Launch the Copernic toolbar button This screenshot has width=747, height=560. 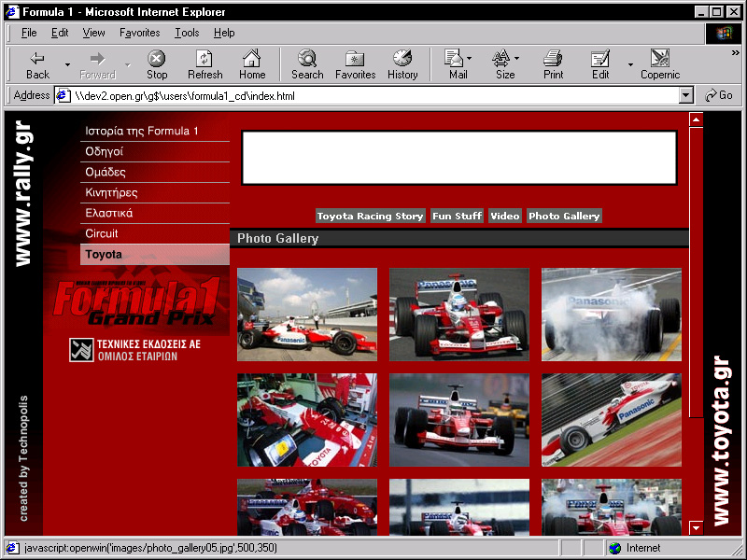(x=660, y=64)
